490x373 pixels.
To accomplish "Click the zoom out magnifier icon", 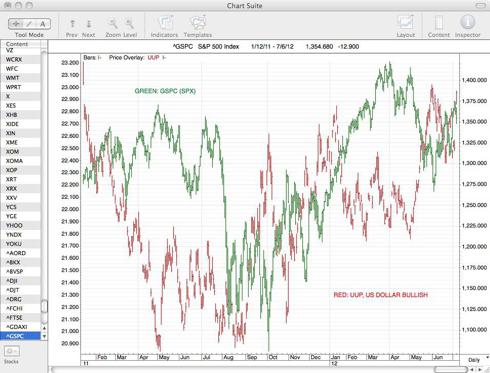I will coord(113,24).
